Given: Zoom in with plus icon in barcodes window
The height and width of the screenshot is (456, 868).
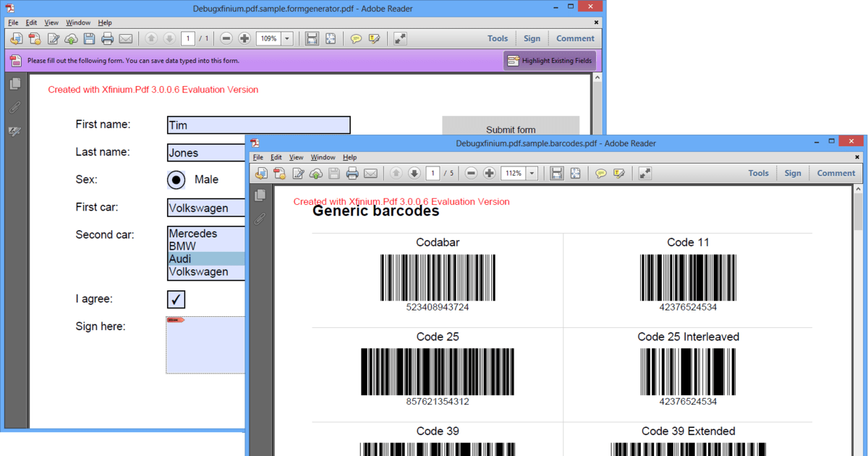Looking at the screenshot, I should tap(490, 173).
